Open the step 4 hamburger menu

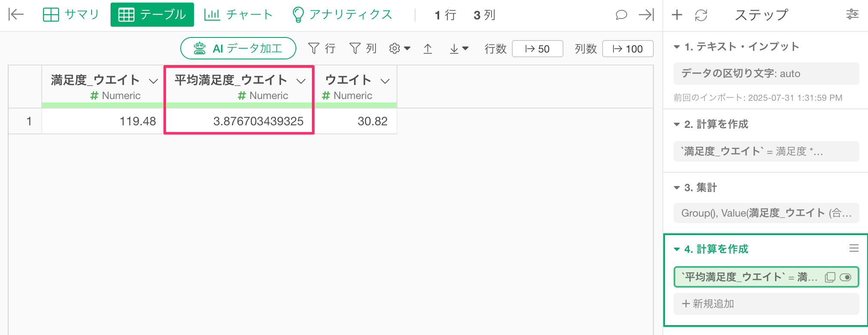854,248
